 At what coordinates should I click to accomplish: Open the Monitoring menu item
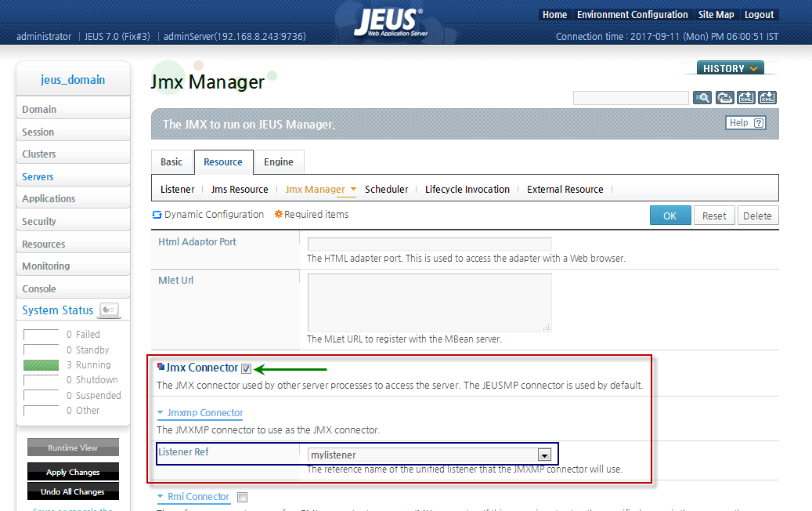point(73,266)
